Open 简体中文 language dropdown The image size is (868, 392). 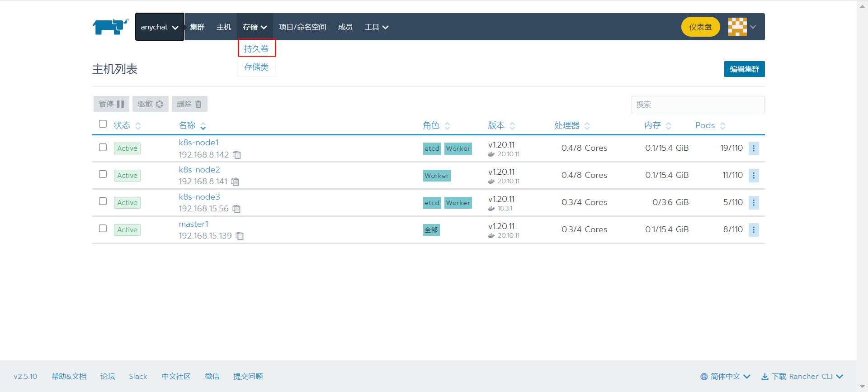[725, 377]
